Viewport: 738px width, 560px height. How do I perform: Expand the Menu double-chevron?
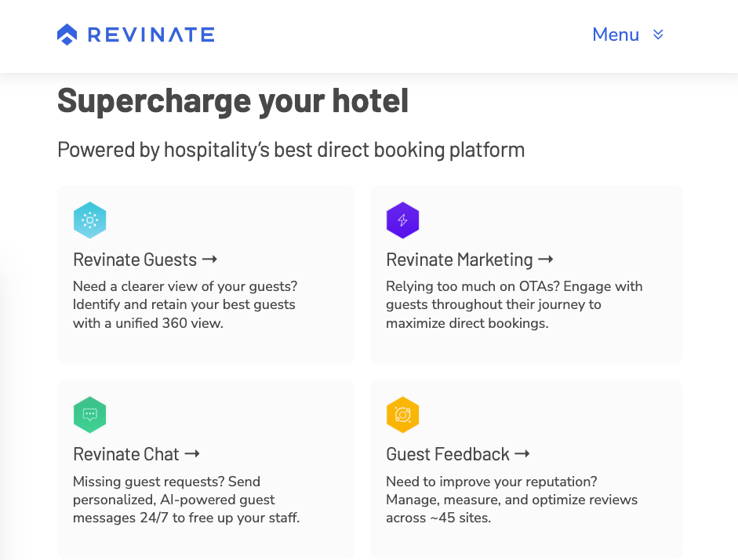pyautogui.click(x=657, y=35)
